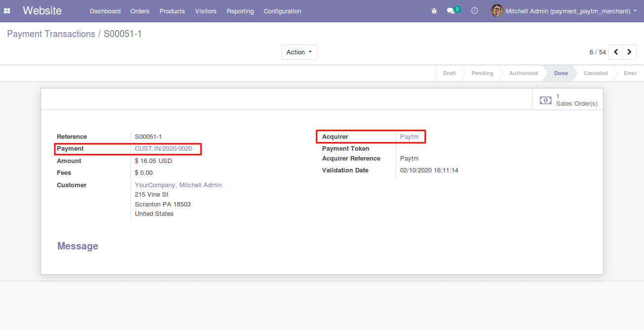Select the Authorized status stage
Image resolution: width=644 pixels, height=330 pixels.
(523, 73)
